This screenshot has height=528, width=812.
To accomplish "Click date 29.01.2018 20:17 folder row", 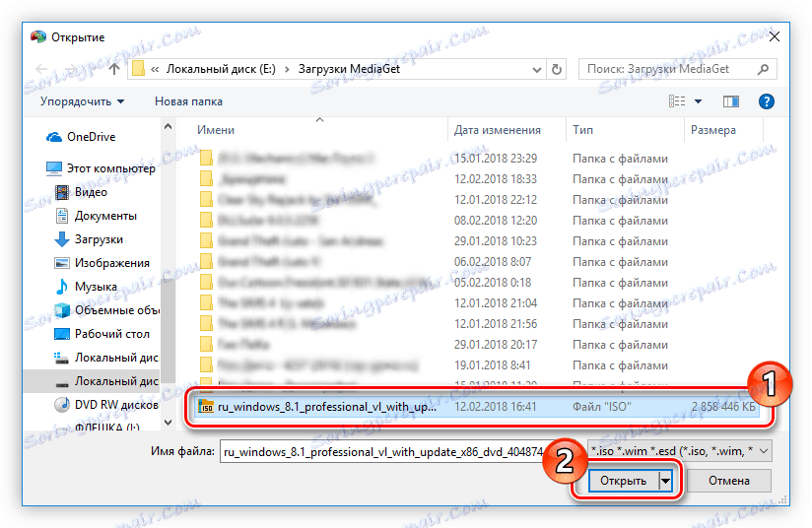I will [x=477, y=345].
